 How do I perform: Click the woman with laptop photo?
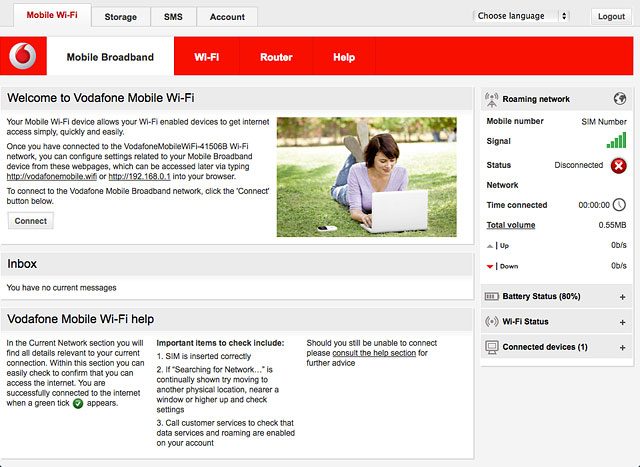pos(367,177)
